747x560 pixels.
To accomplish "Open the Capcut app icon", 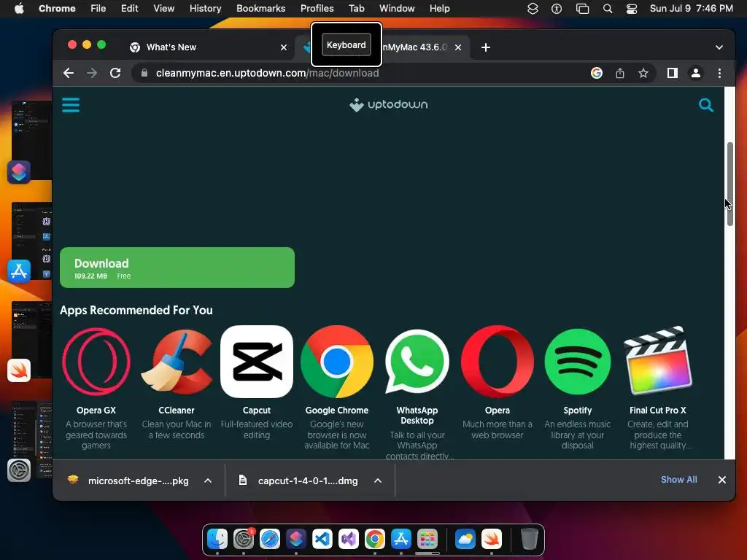I will 257,362.
